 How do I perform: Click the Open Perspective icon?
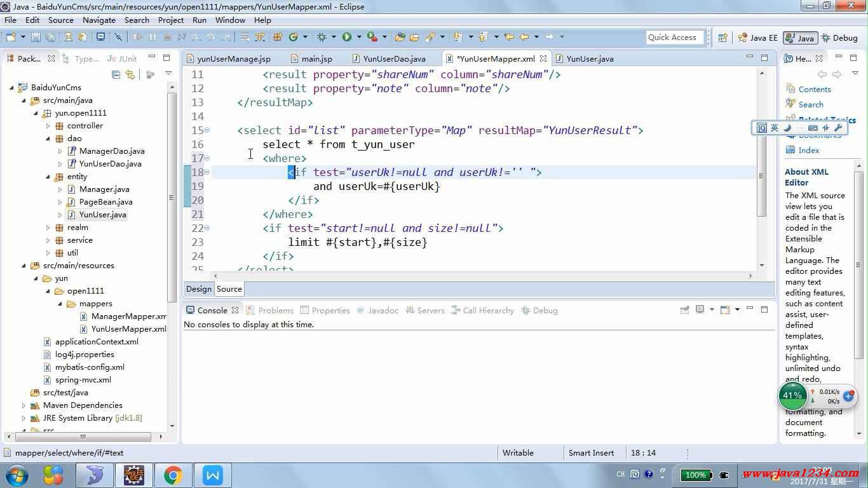click(x=722, y=37)
